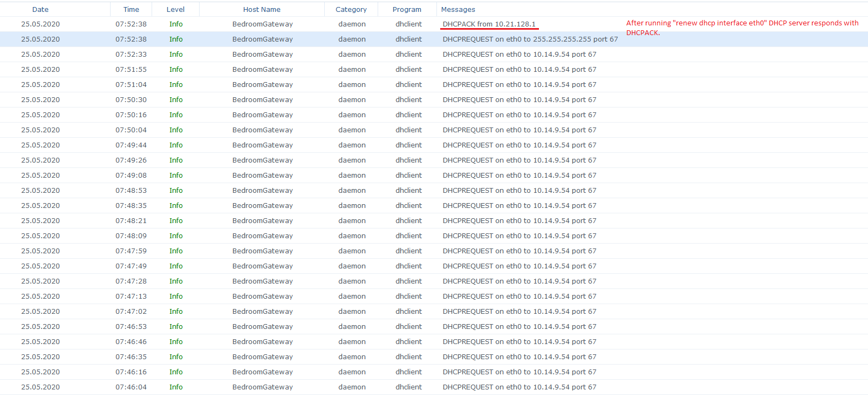Click the date in the 07:48:21 row
868x397 pixels.
(40, 220)
